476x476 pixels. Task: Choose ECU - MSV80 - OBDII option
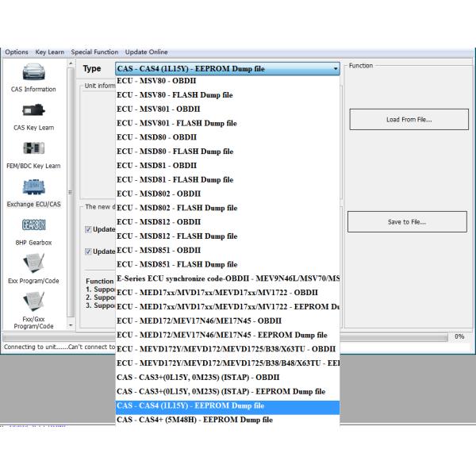[x=228, y=81]
